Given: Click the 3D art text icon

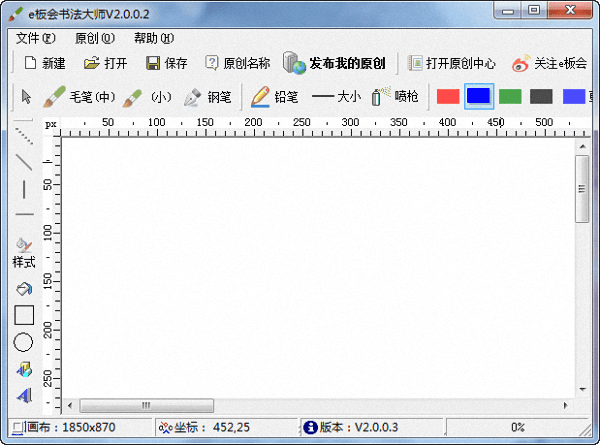Looking at the screenshot, I should click(x=24, y=370).
